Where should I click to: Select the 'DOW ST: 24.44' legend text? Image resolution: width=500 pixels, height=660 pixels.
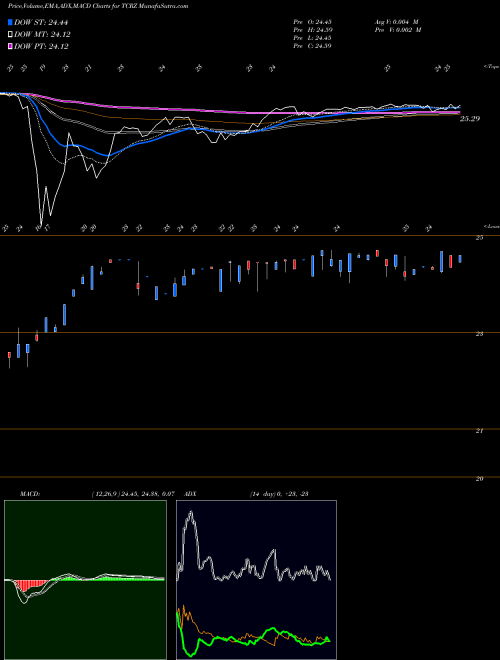[41, 22]
